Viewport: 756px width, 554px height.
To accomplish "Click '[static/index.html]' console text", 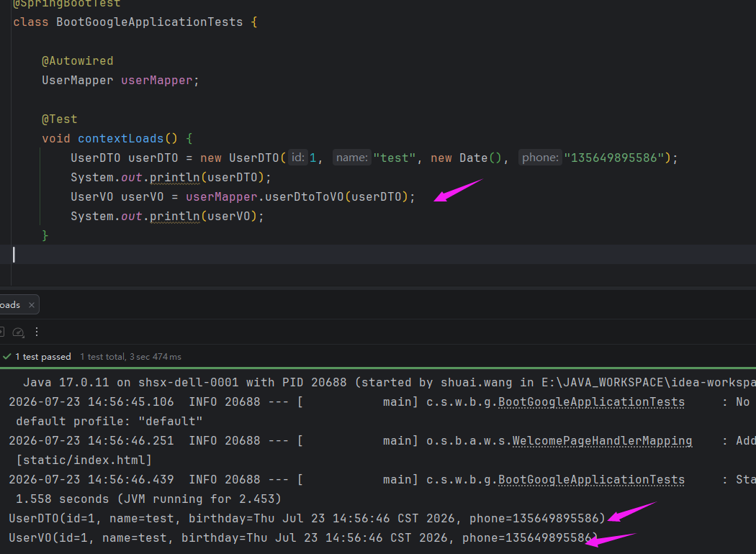I will pyautogui.click(x=84, y=460).
